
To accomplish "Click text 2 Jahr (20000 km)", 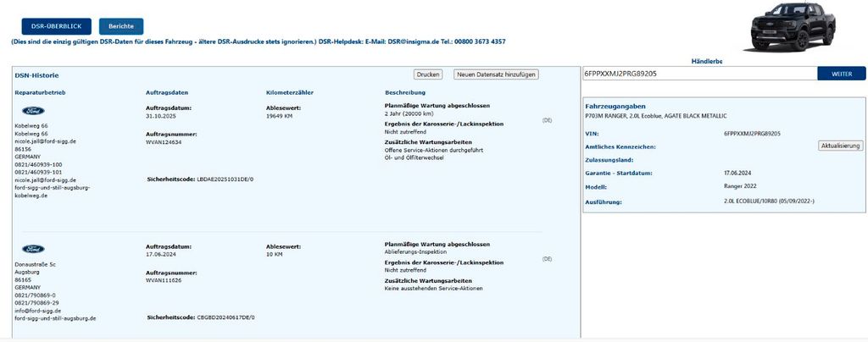I will click(409, 113).
